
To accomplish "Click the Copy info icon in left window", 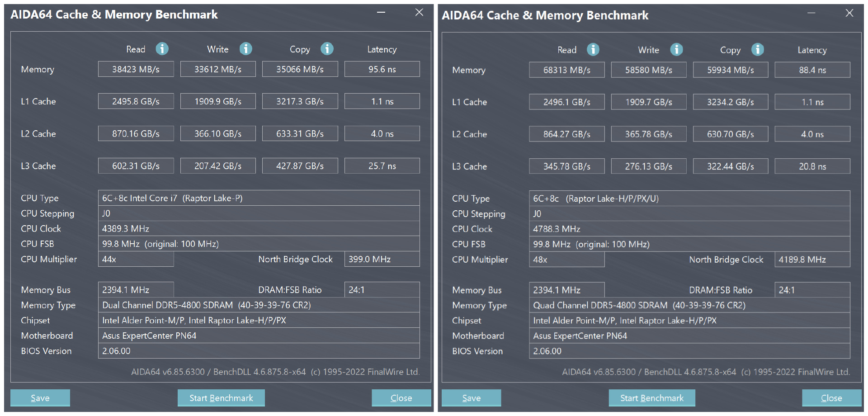I will 327,49.
